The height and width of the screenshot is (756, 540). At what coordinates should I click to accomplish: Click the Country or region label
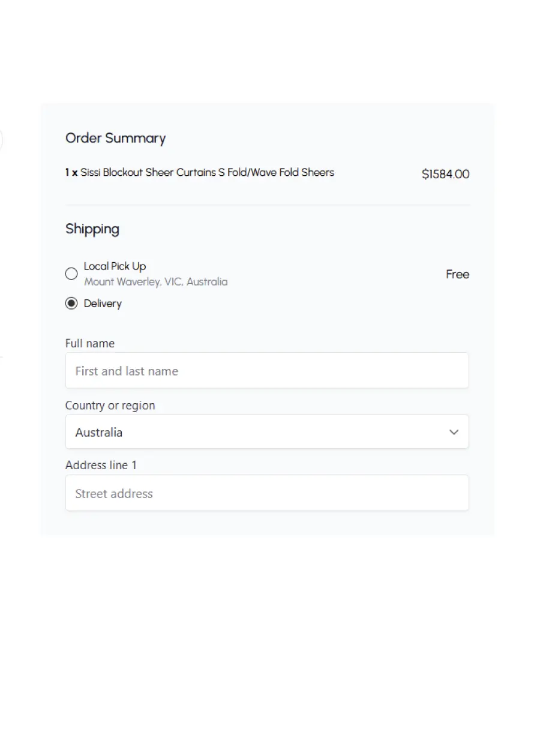110,406
